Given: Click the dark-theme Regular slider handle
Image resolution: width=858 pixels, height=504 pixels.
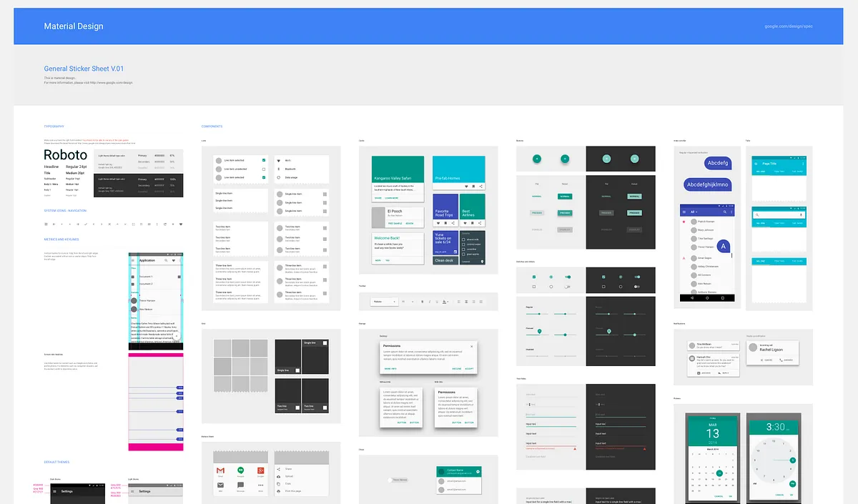Looking at the screenshot, I should pos(608,314).
